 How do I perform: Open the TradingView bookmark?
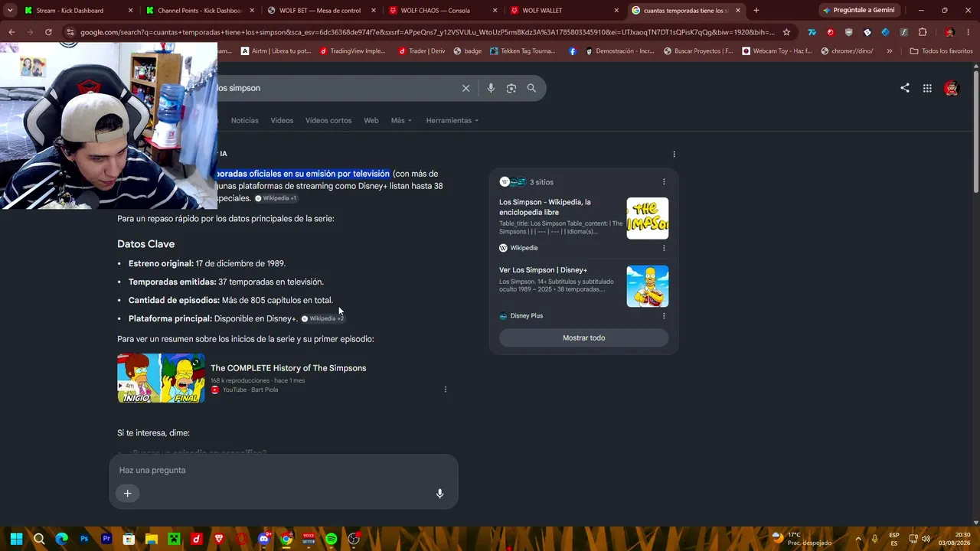click(x=353, y=51)
